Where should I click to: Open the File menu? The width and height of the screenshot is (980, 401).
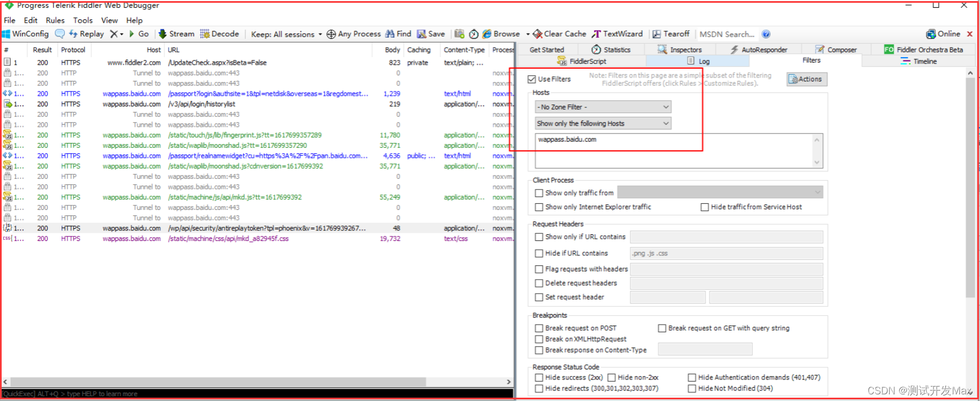pos(9,20)
